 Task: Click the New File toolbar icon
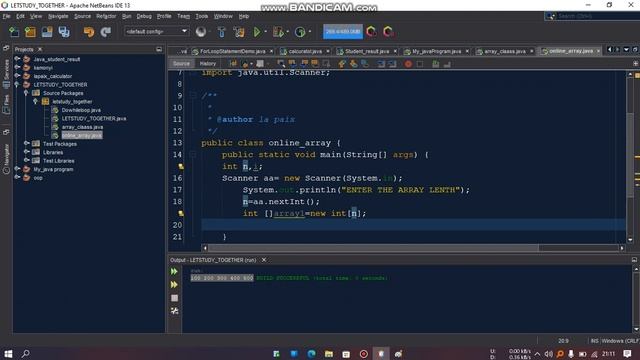pyautogui.click(x=14, y=32)
